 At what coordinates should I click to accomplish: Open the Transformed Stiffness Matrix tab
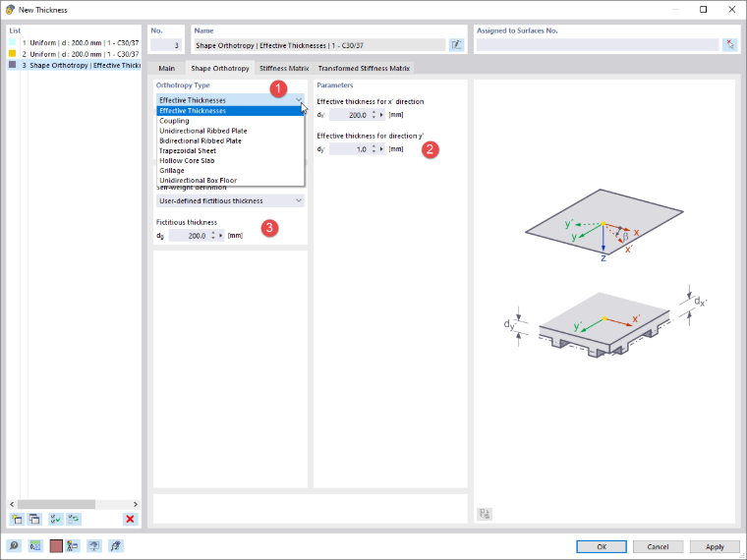click(x=364, y=68)
